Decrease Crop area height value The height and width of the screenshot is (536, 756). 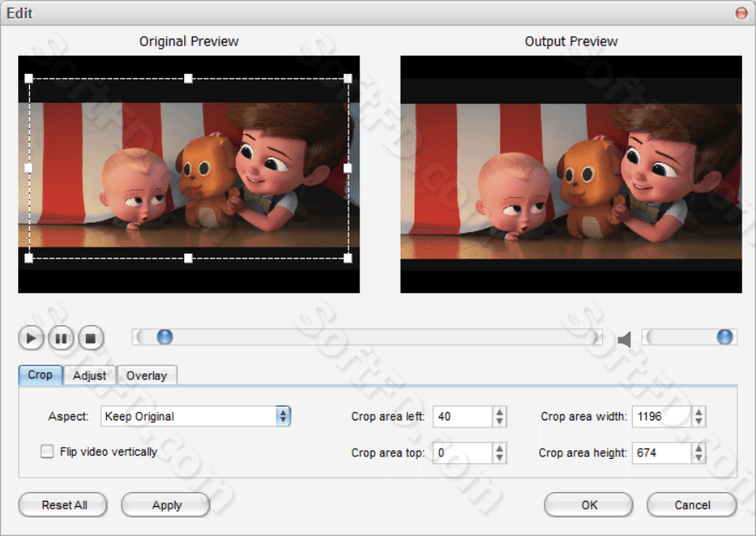coord(699,458)
